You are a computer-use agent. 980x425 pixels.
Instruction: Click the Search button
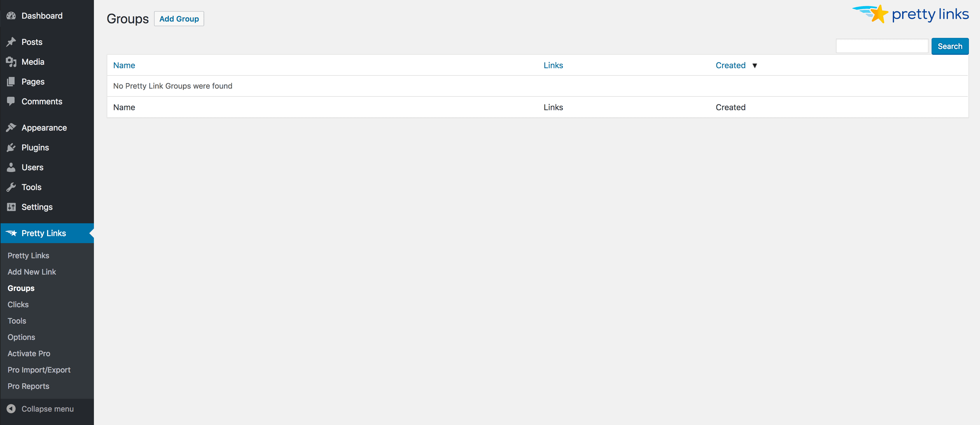[950, 46]
